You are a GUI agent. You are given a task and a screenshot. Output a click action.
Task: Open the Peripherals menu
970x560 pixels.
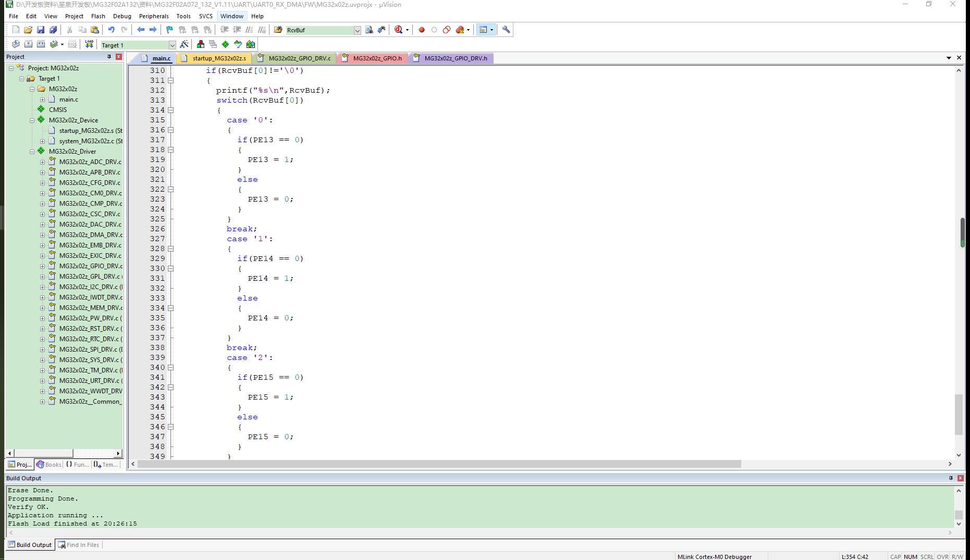(154, 16)
